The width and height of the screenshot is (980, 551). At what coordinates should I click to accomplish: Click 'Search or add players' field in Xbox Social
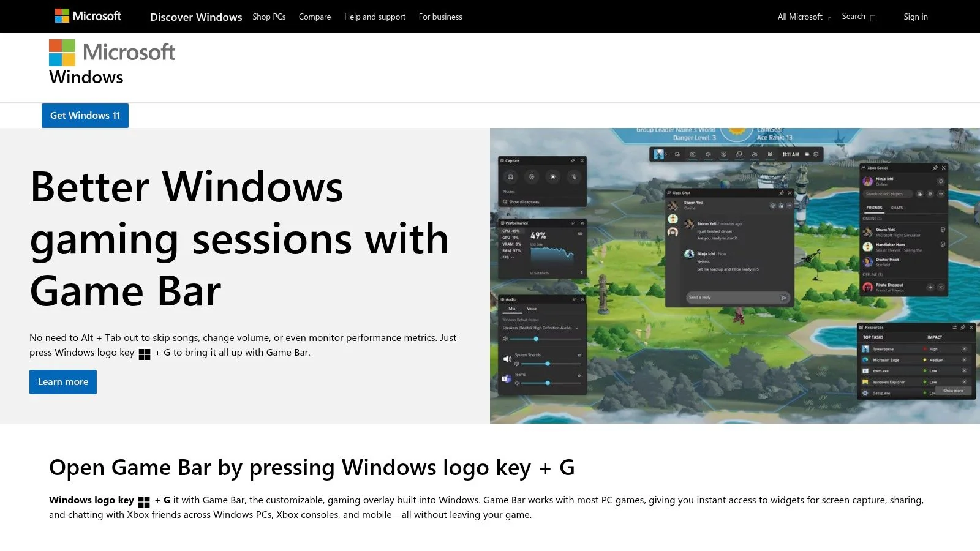(x=888, y=194)
